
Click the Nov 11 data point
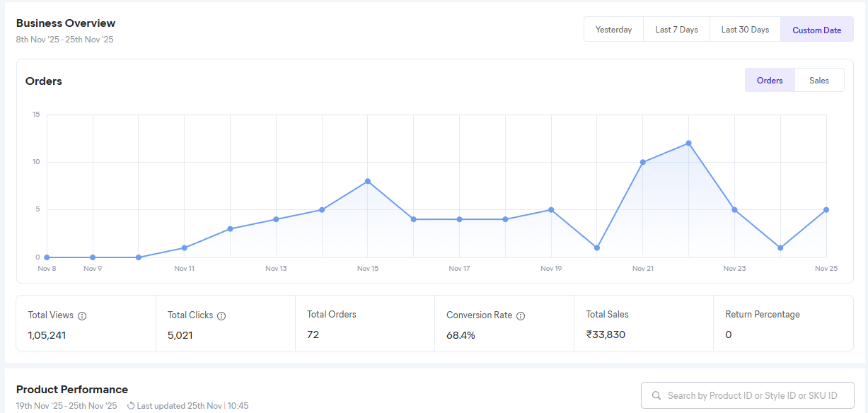(184, 248)
